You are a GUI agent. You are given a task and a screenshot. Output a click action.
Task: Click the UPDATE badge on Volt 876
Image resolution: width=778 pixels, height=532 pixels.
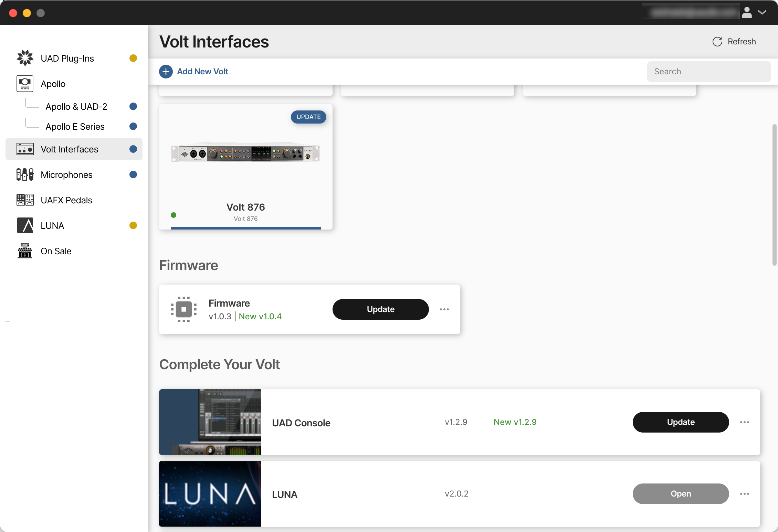click(x=308, y=117)
